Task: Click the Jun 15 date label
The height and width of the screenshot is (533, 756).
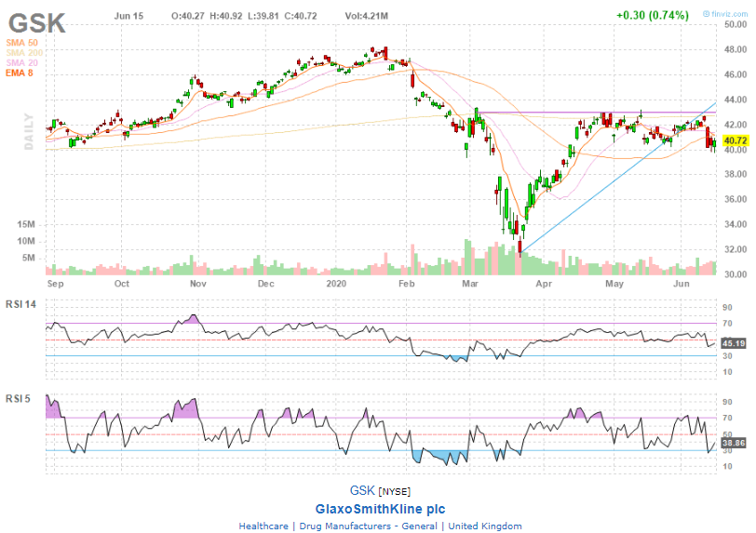Action: [128, 16]
